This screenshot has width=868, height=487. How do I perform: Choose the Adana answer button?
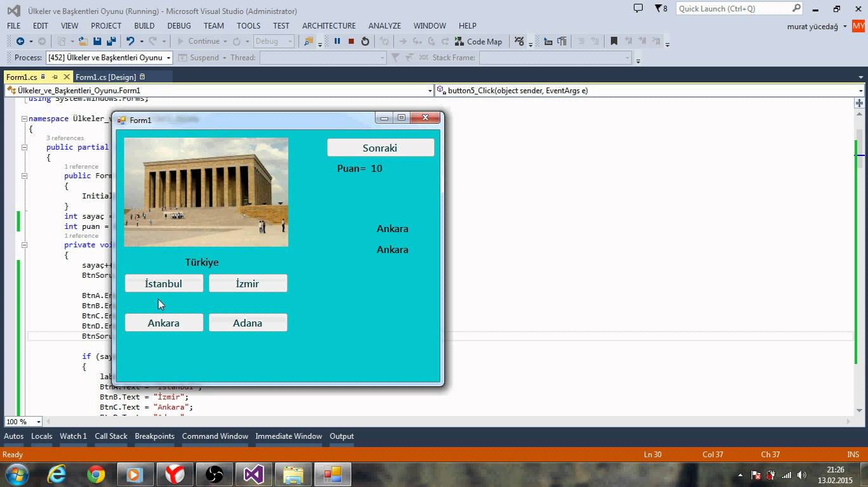[x=248, y=323]
